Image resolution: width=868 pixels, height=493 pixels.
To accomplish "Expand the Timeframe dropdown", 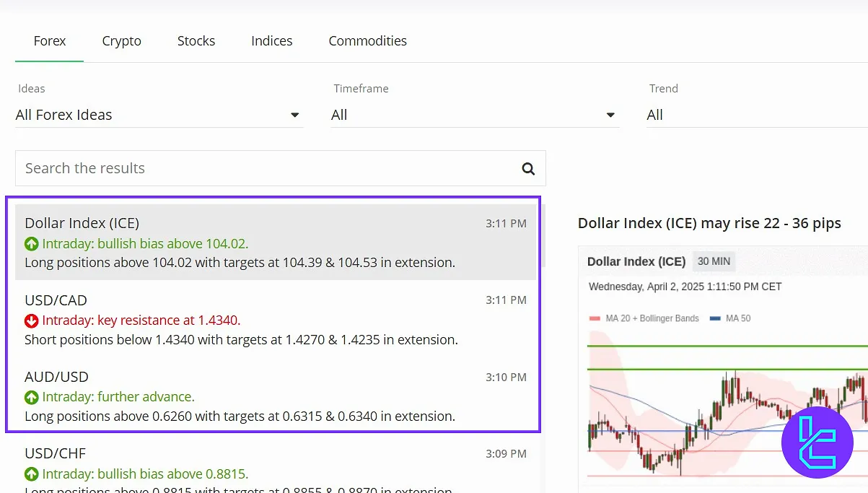I will tap(474, 115).
